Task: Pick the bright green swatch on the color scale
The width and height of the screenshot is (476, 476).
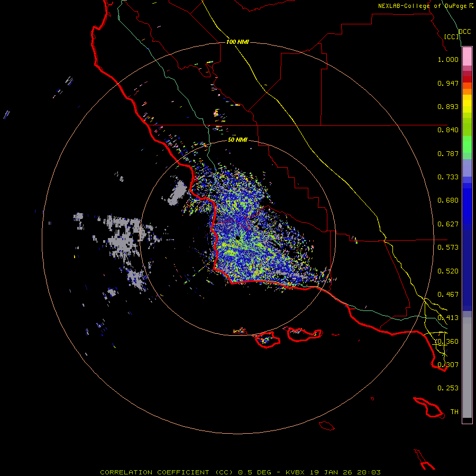Action: pos(467,144)
